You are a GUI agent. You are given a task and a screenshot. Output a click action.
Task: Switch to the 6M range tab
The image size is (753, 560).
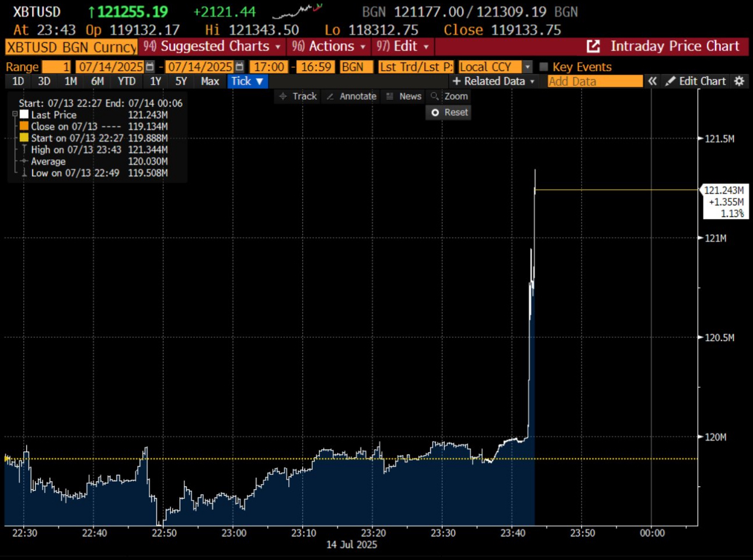97,81
